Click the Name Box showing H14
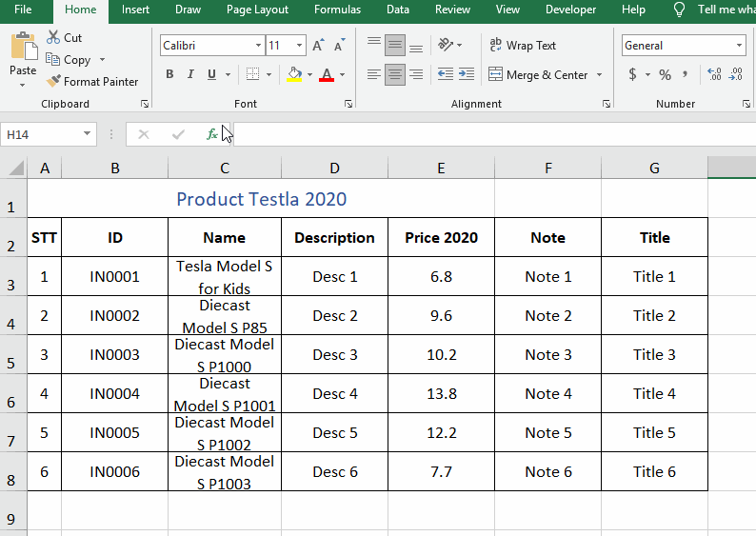756x536 pixels. [x=41, y=134]
